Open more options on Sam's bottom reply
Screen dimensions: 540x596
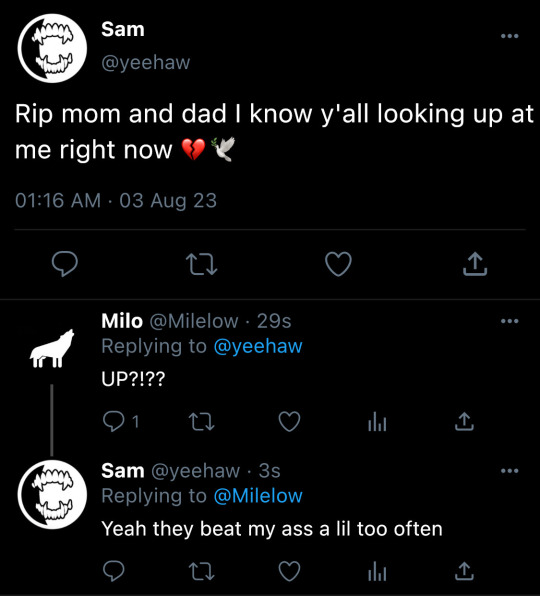click(x=510, y=471)
